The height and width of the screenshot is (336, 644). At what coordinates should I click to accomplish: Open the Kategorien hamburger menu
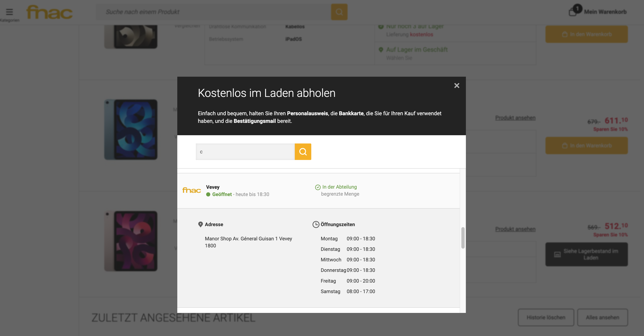coord(9,12)
